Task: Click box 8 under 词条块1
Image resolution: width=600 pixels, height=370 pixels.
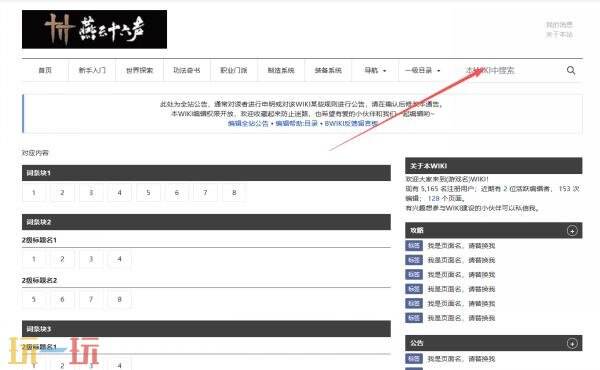Action: [234, 193]
